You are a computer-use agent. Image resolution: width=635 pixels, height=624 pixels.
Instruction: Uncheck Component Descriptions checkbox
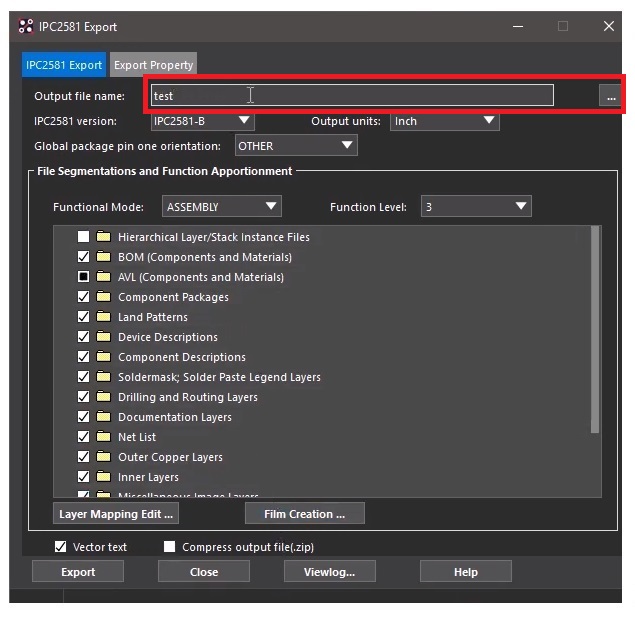coord(83,356)
